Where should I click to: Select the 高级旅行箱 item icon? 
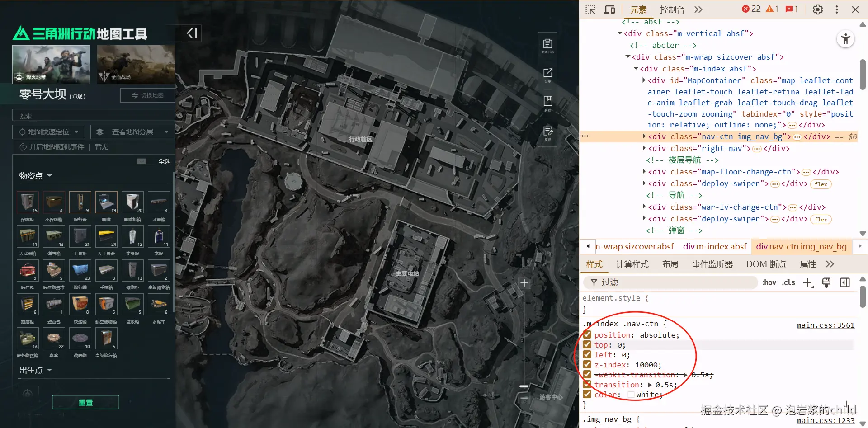pos(106,339)
